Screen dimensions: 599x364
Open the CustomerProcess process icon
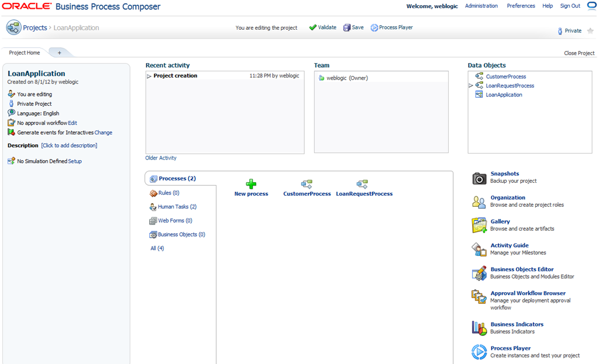307,184
